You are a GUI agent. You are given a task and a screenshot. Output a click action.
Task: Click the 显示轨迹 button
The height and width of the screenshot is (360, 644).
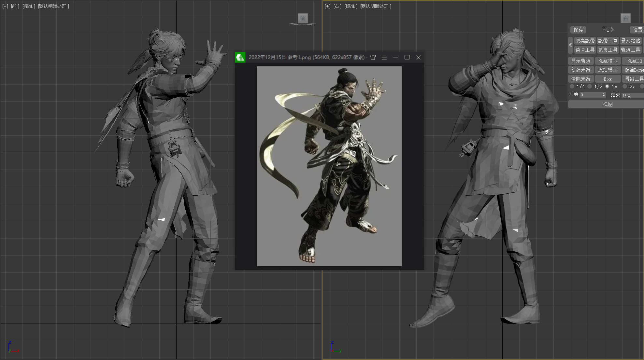[581, 61]
